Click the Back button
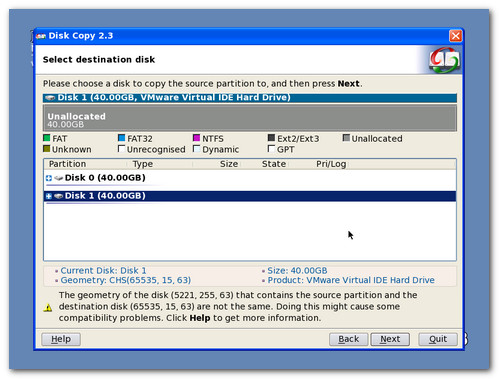The width and height of the screenshot is (499, 379). click(349, 339)
